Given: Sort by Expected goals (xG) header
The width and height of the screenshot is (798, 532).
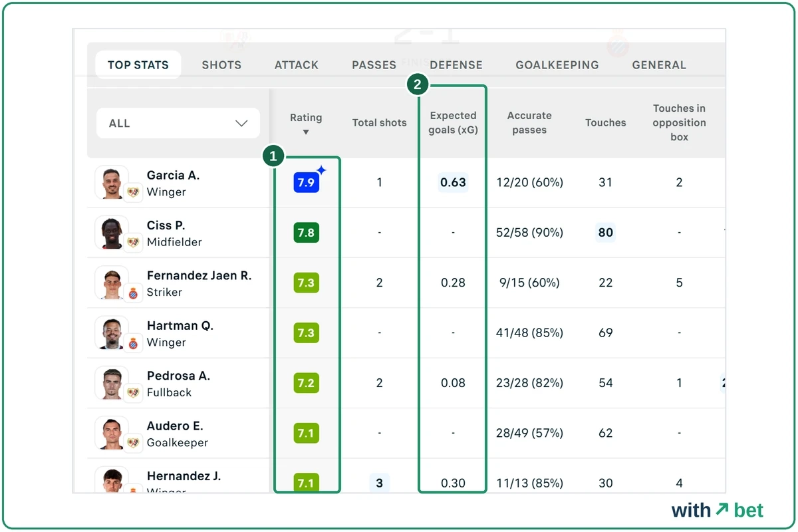Looking at the screenshot, I should [453, 123].
